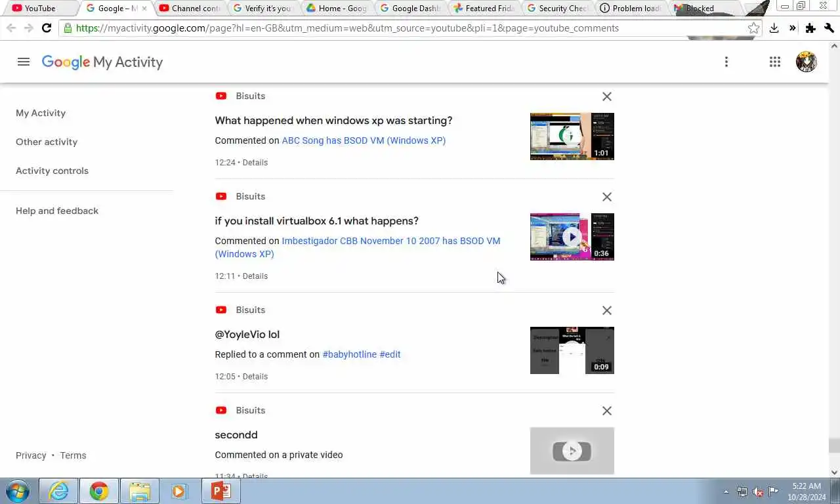840x504 pixels.
Task: Click YouTube icon beside Bisuits above virtualbox comment
Action: point(221,196)
